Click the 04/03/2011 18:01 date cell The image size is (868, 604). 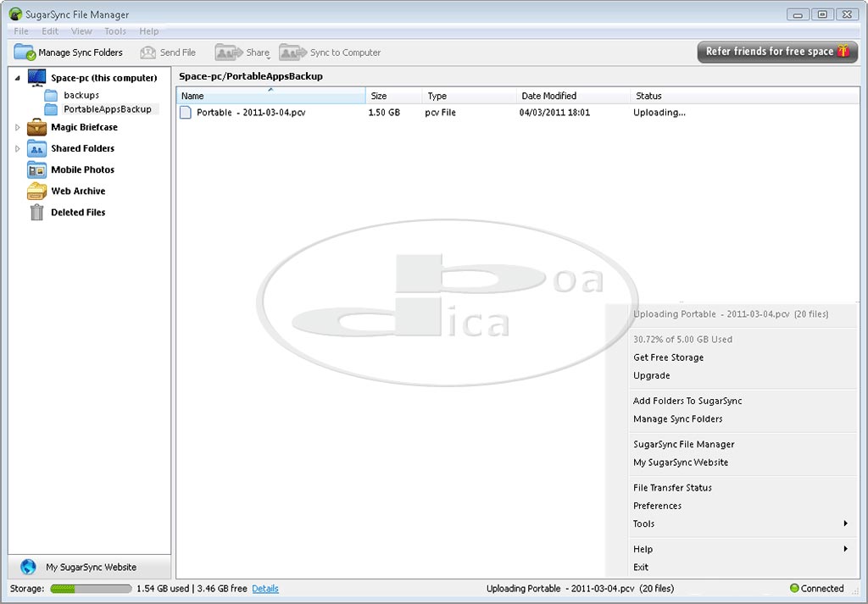554,113
